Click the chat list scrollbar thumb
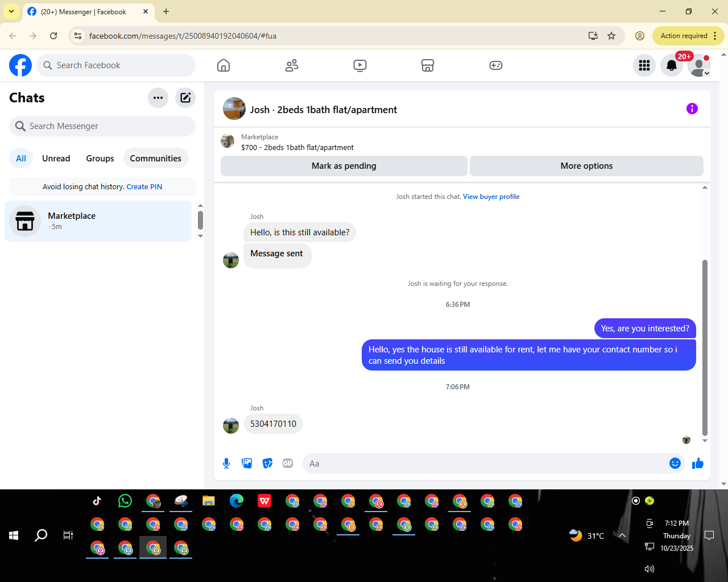 click(x=200, y=220)
